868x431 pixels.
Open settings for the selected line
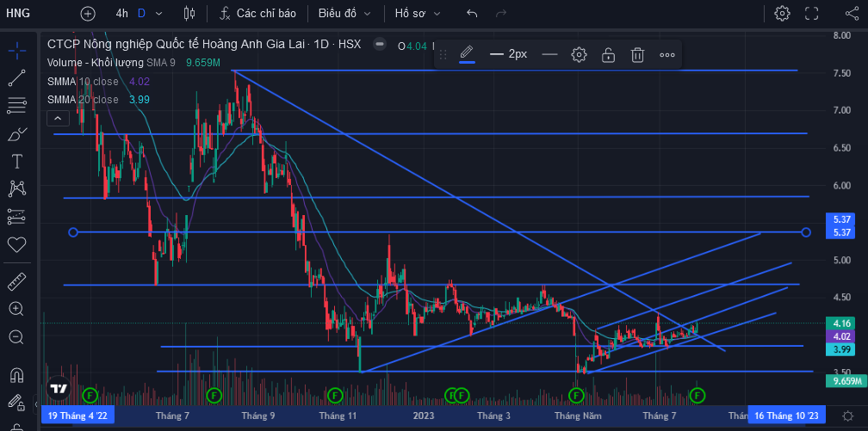tap(579, 54)
